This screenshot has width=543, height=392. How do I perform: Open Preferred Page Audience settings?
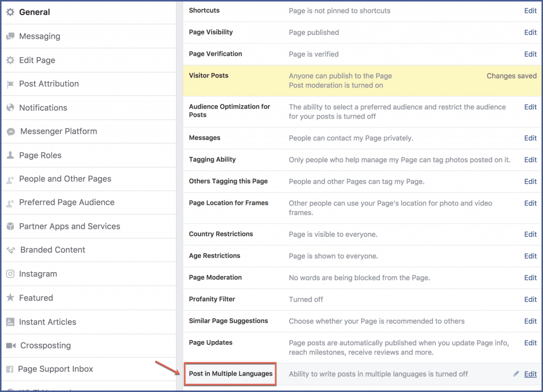66,202
